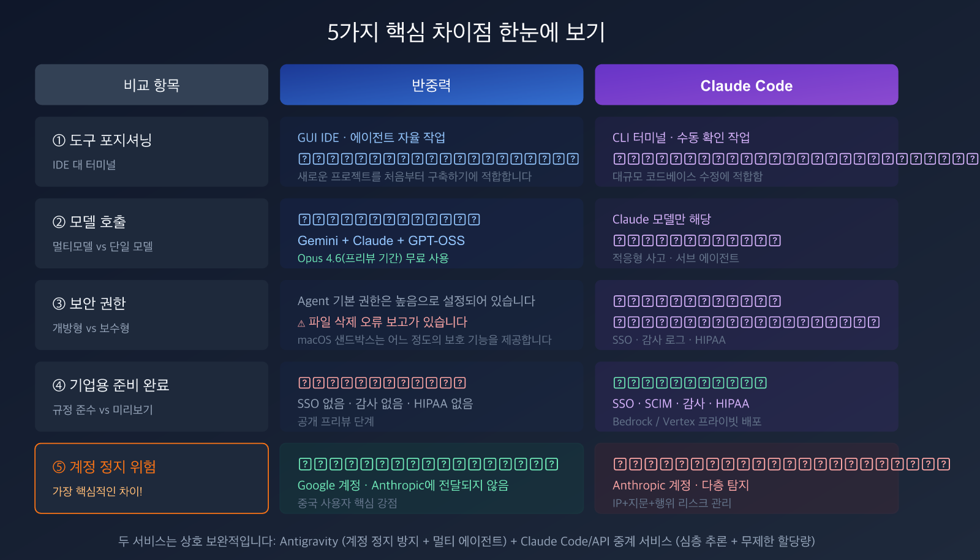Click the Google 계정 · Anthropic에 전달되지 않음 text
980x560 pixels.
point(404,485)
